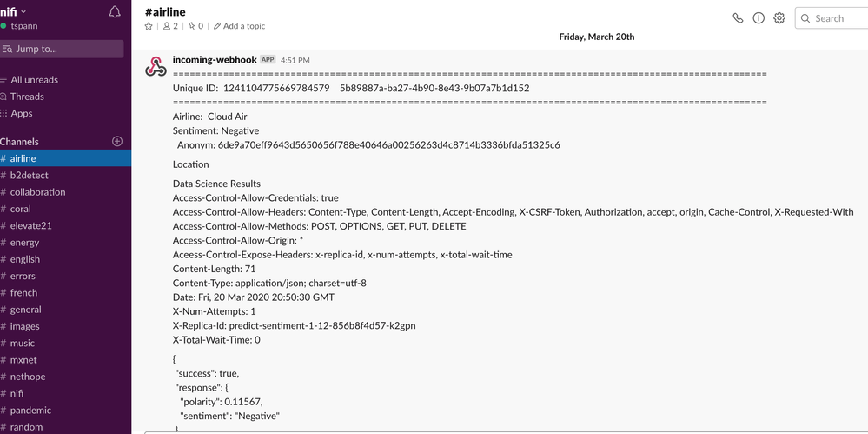Open All unreads in sidebar

click(x=34, y=79)
